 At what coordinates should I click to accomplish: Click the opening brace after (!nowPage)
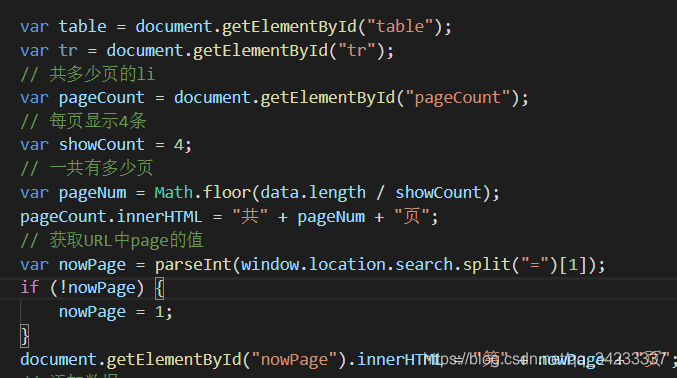[x=159, y=288]
